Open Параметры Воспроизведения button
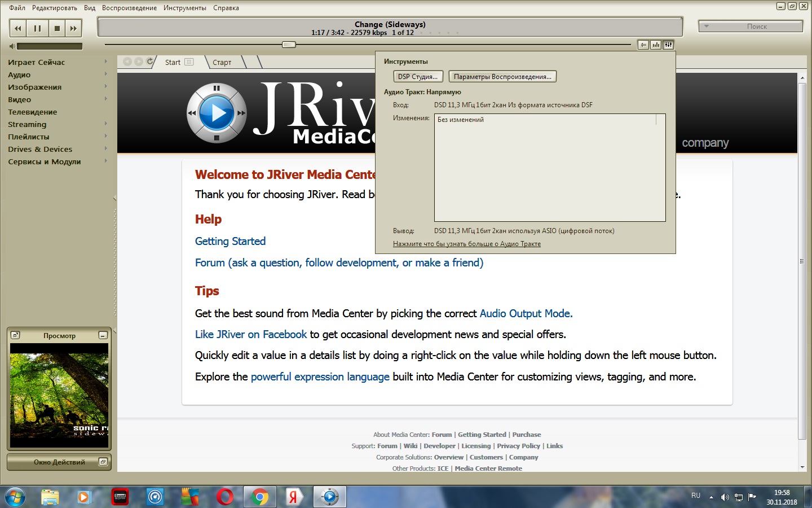Viewport: 812px width, 508px height. pos(502,77)
